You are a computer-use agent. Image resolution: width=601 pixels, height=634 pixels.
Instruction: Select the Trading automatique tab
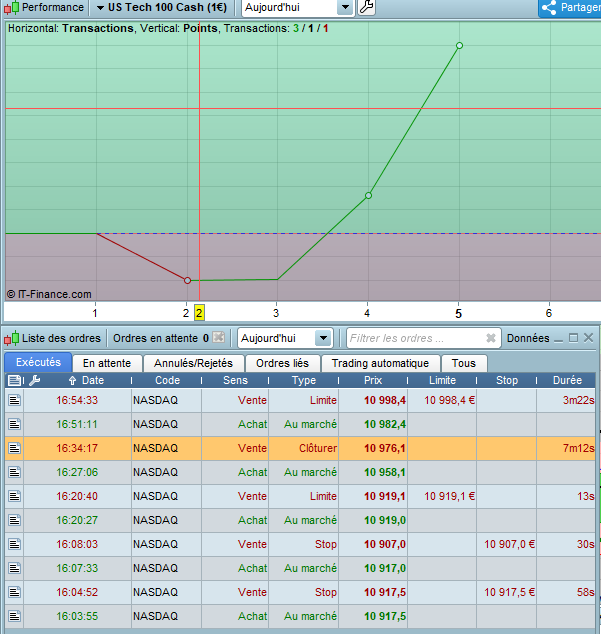pyautogui.click(x=380, y=363)
